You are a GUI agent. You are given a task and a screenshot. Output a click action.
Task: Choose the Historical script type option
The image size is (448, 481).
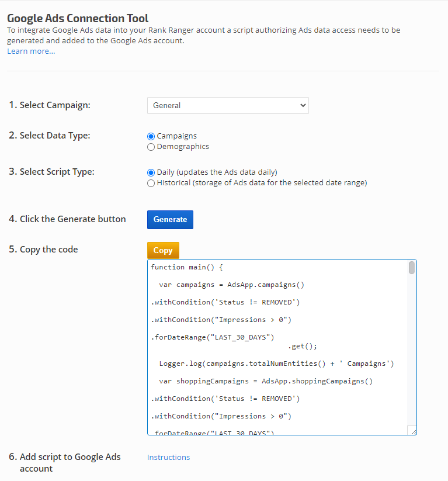coord(151,184)
